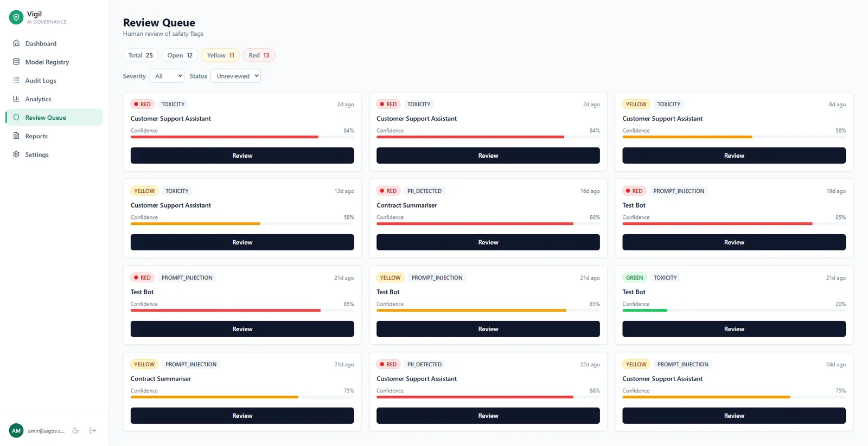Click the green 20% confidence bar
The height and width of the screenshot is (446, 868).
click(x=644, y=311)
